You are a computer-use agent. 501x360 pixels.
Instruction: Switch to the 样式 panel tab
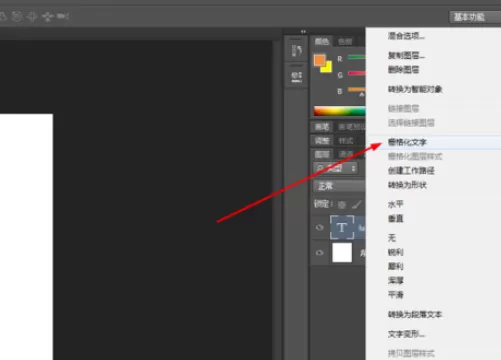click(346, 141)
